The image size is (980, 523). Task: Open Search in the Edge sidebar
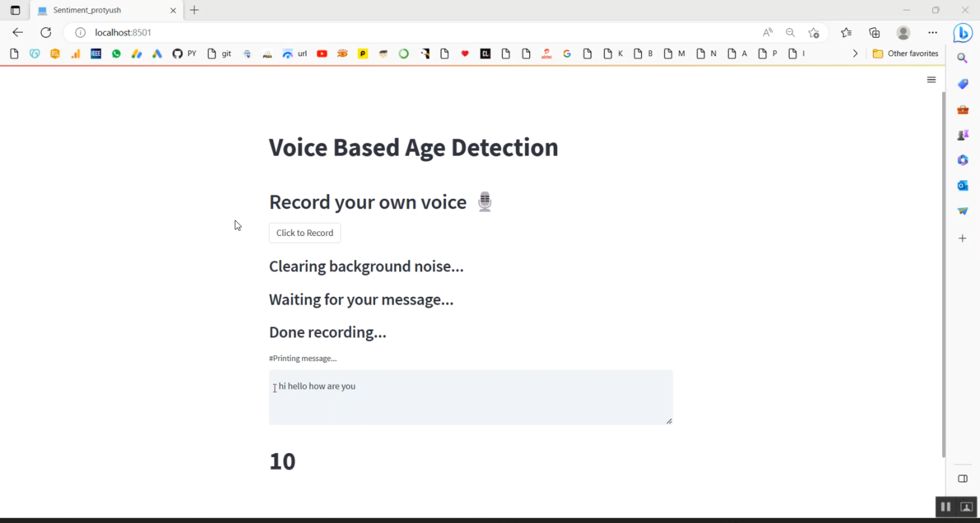click(962, 58)
